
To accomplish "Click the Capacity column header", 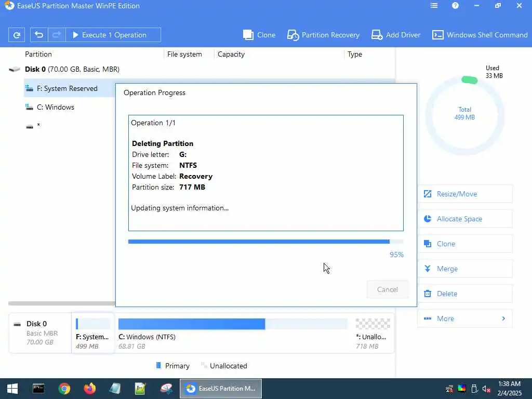I will [x=231, y=54].
